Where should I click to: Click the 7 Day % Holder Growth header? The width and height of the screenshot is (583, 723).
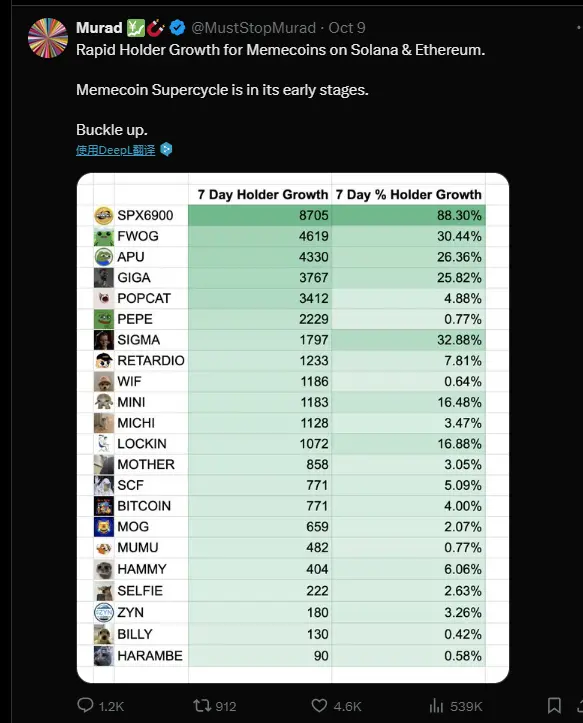[409, 195]
